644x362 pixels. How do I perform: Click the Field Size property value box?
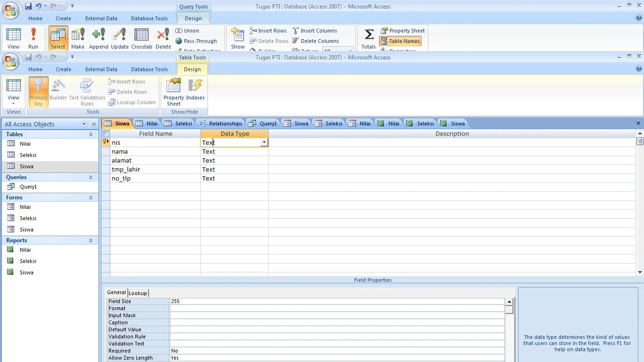(337, 301)
